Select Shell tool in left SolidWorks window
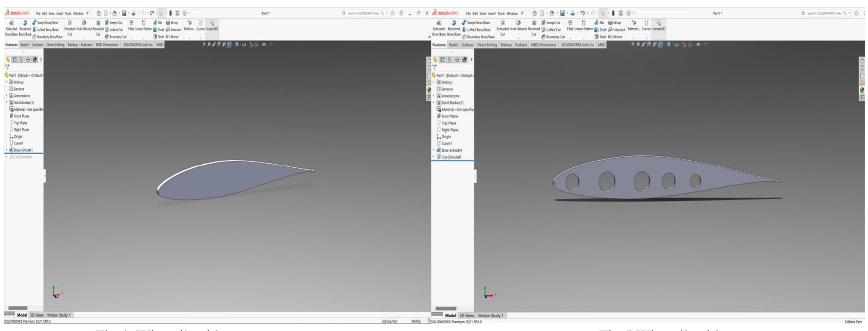The height and width of the screenshot is (331, 868). coord(158,37)
